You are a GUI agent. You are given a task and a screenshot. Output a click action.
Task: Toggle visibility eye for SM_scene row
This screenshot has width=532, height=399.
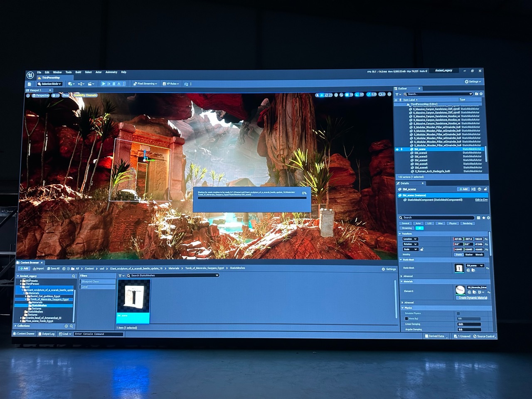(397, 149)
